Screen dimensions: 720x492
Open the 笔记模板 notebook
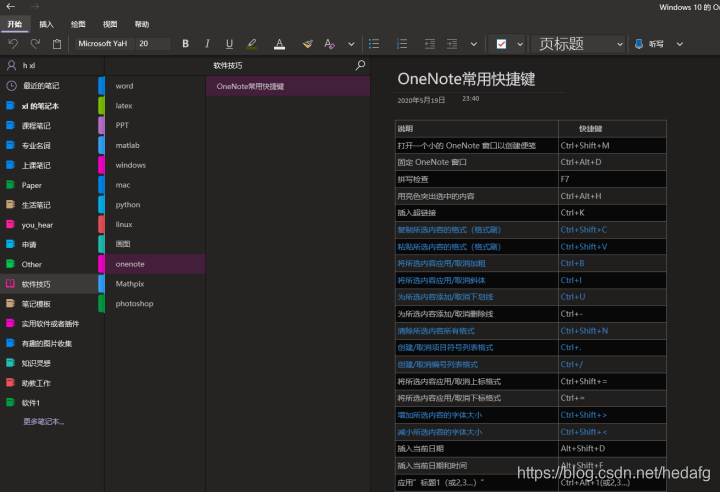[49, 304]
